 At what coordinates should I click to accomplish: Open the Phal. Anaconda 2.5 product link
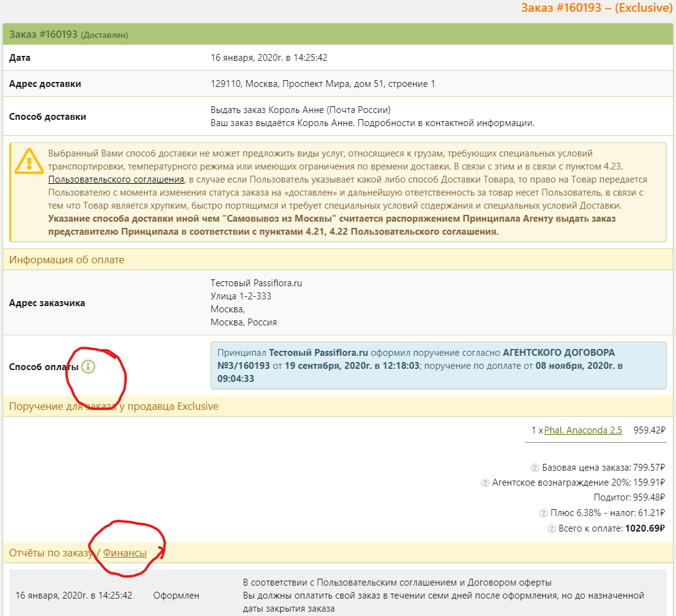[583, 430]
